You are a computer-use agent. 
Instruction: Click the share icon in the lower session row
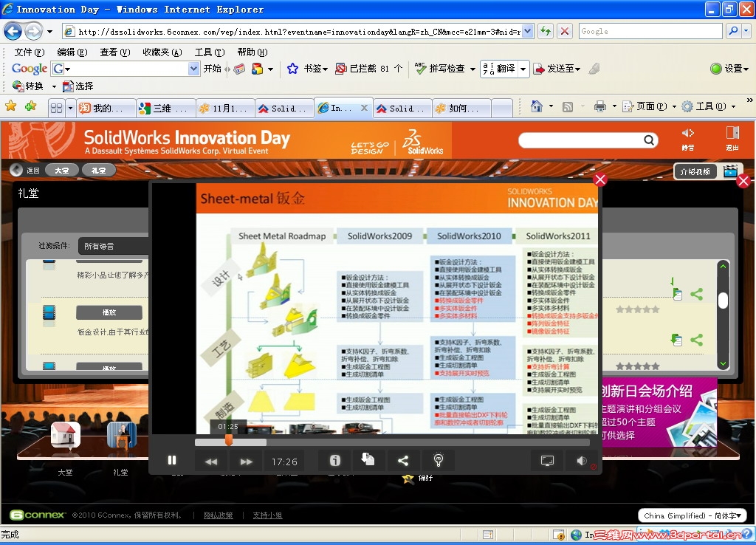click(x=696, y=340)
